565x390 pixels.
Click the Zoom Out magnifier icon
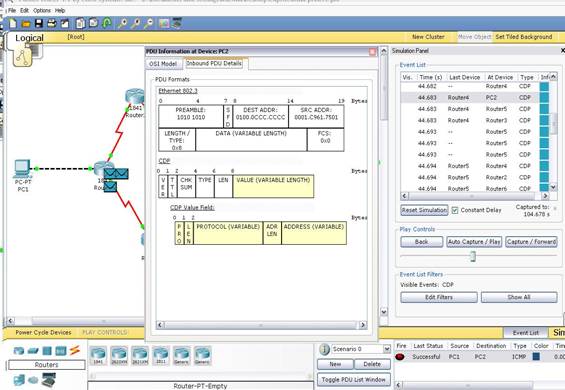(148, 23)
